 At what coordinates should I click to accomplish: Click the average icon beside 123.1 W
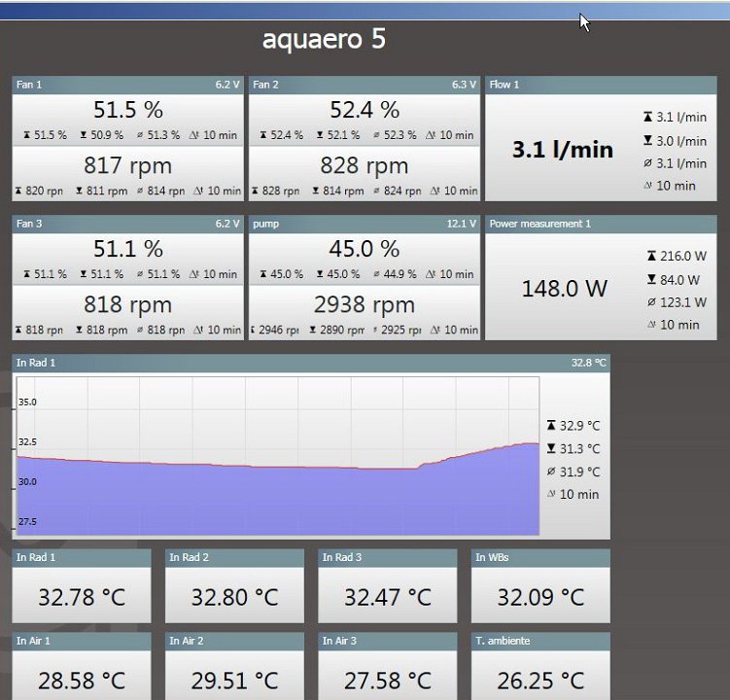[x=652, y=302]
